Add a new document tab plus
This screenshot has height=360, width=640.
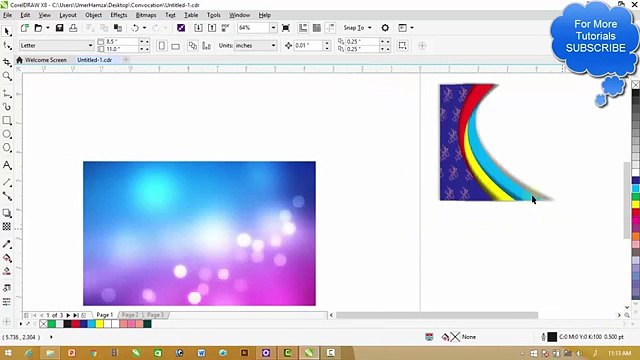click(x=126, y=60)
